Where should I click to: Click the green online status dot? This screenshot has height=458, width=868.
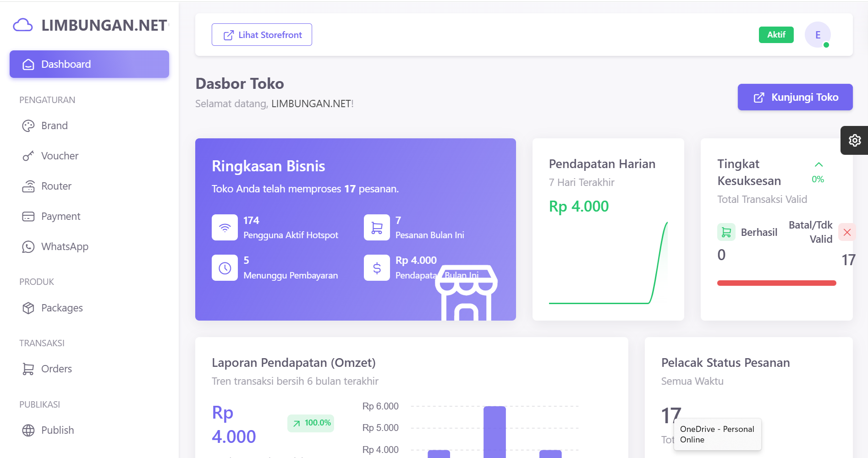tap(827, 45)
